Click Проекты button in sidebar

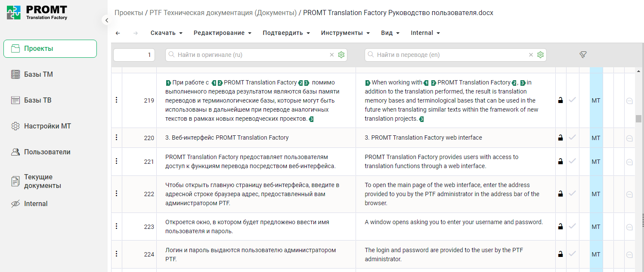click(50, 49)
